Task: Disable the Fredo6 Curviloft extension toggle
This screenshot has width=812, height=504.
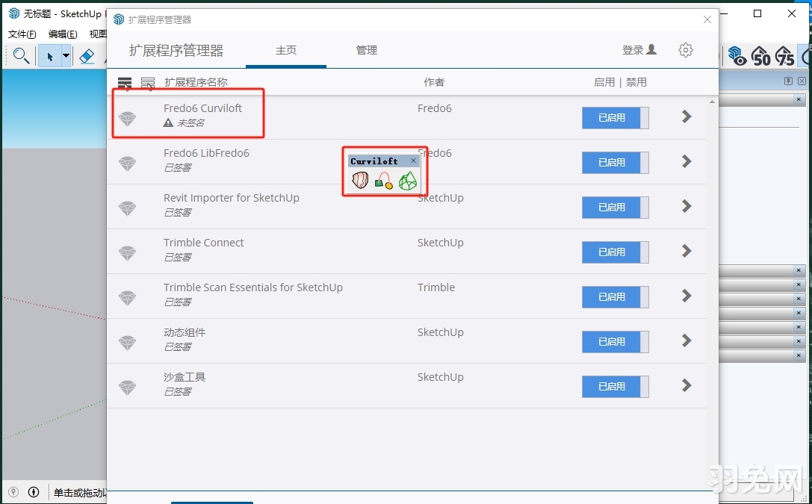Action: point(615,117)
